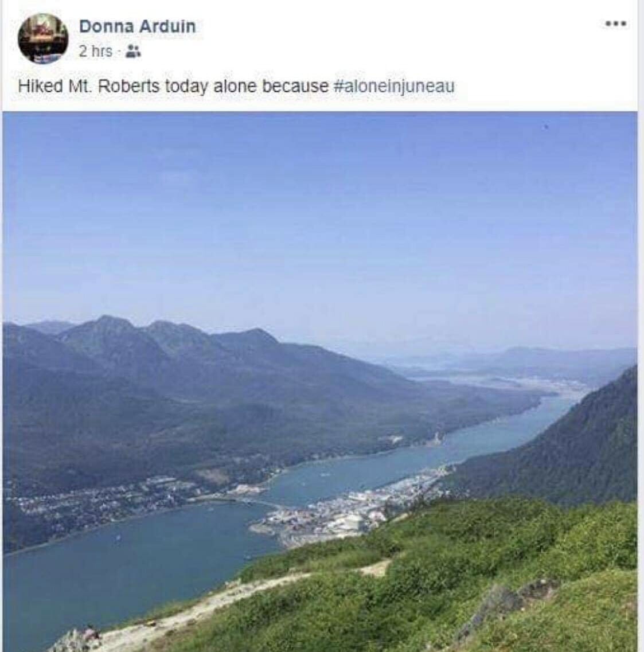Click the town across the channel from downtown
This screenshot has width=644, height=652.
point(104,499)
